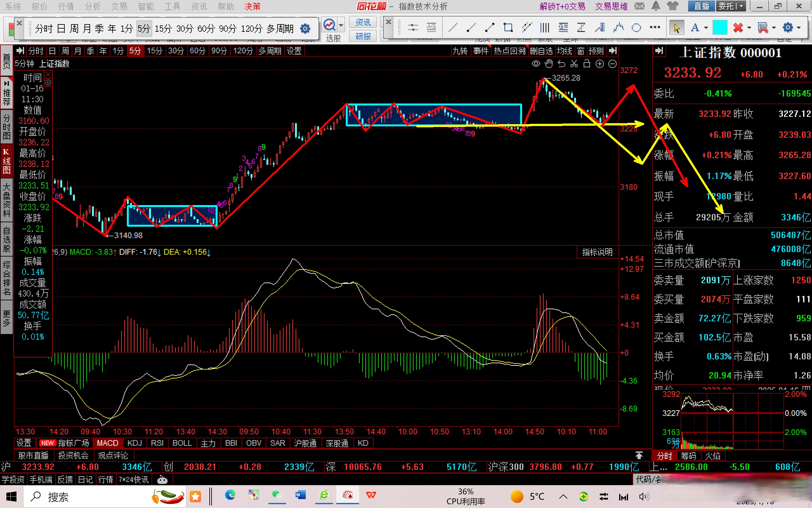
Task: Select the text annotation A tool
Action: pos(695,28)
